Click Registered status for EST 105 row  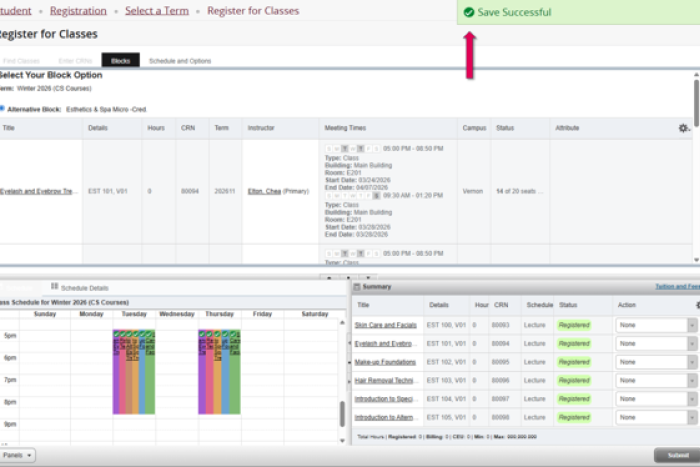tap(574, 417)
